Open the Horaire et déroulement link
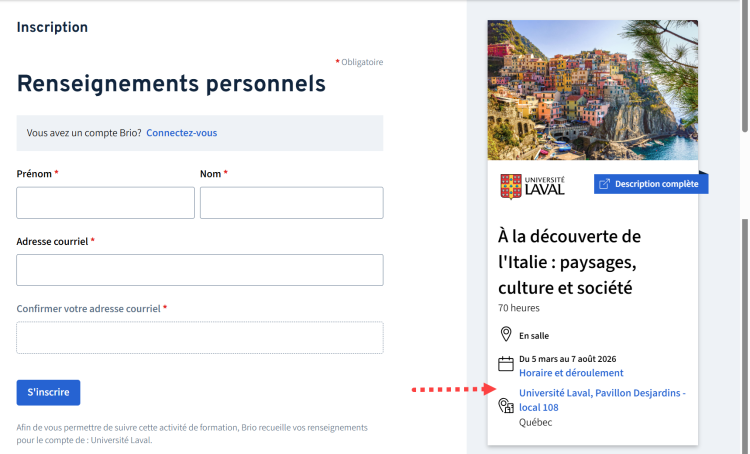The height and width of the screenshot is (454, 750). pos(571,373)
